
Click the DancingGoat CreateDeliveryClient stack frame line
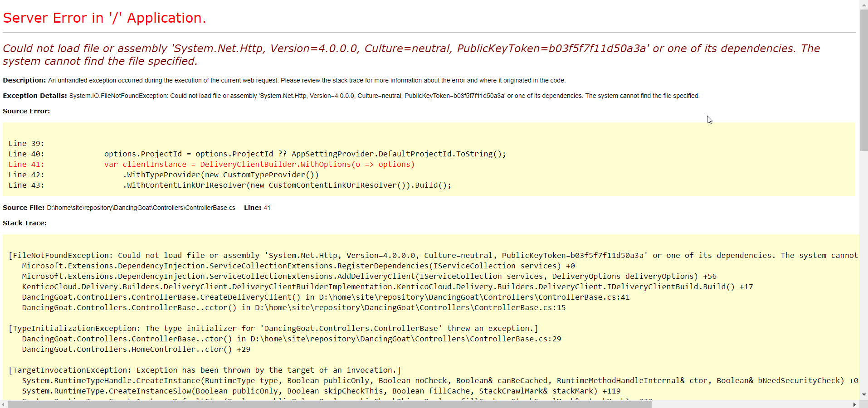tap(325, 297)
